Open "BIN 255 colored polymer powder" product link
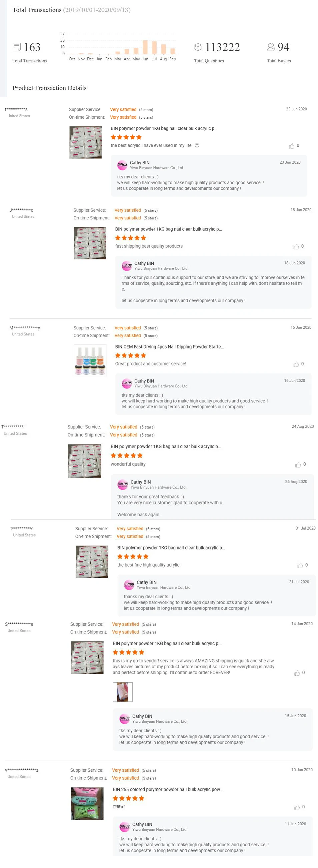318x868 pixels. coord(168,790)
